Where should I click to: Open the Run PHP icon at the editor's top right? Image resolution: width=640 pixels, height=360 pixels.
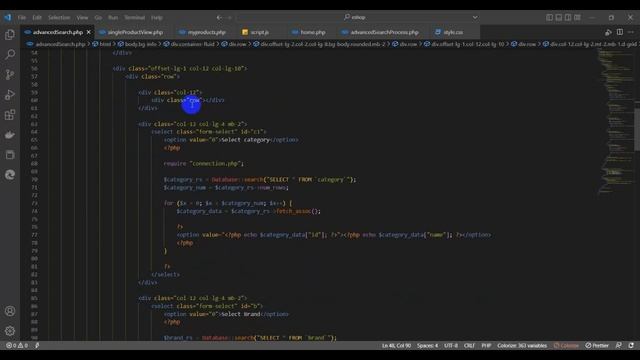(x=608, y=32)
